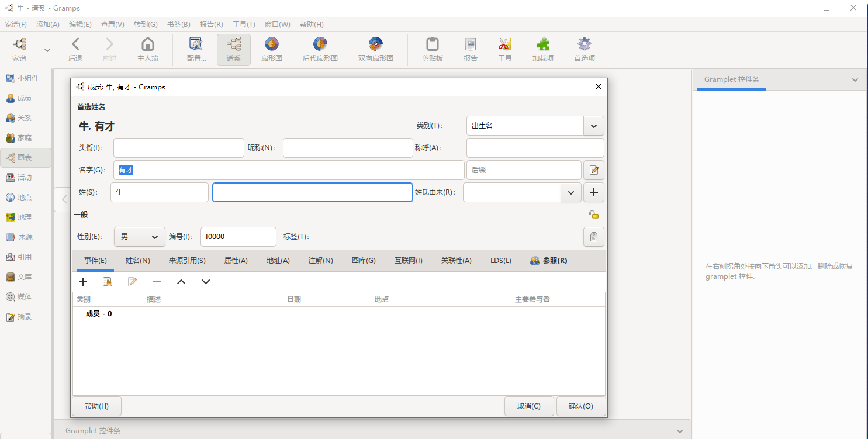Viewport: 868px width, 439px height.
Task: Click the edit name icon beside 后缀
Action: pos(594,170)
